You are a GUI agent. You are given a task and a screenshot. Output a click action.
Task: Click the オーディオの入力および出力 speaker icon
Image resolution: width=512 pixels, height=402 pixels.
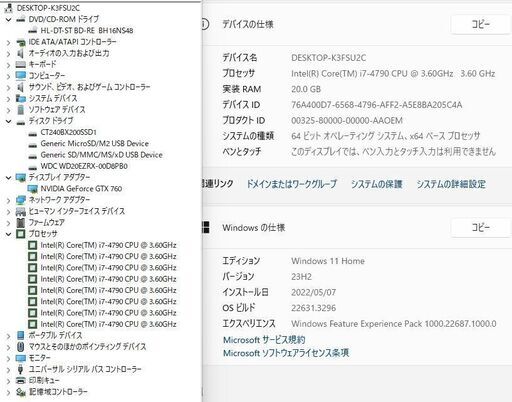(x=21, y=53)
